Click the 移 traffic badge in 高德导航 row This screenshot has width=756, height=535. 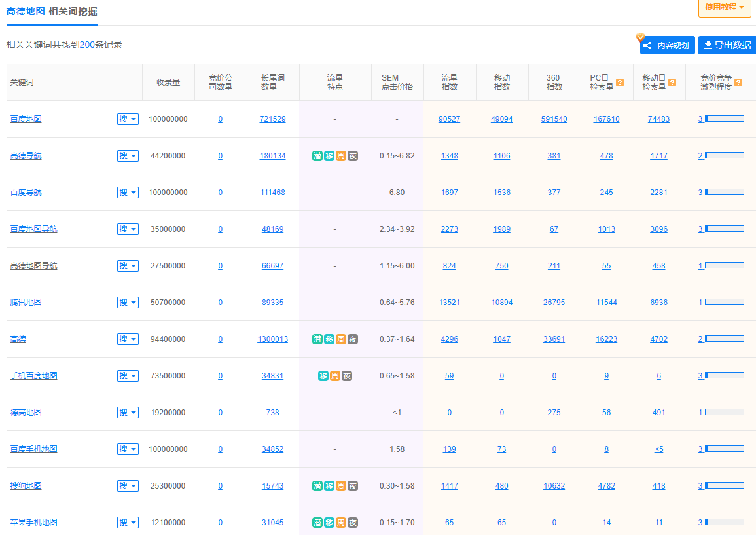(x=329, y=156)
